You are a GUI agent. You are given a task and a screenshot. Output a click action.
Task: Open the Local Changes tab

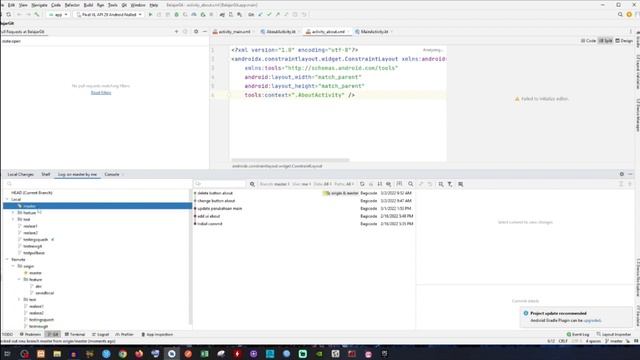[x=20, y=174]
